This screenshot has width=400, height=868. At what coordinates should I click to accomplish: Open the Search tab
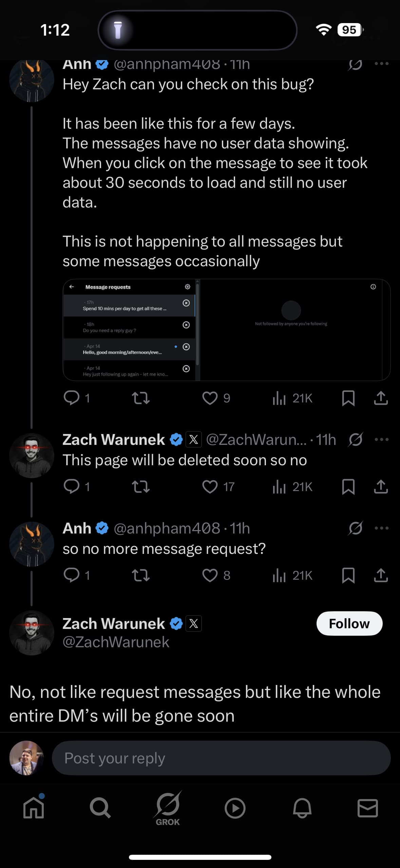[100, 808]
